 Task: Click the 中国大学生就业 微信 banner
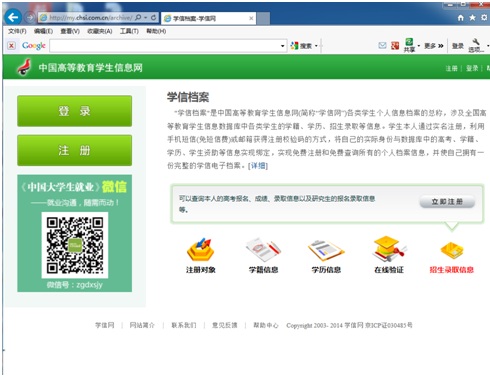pyautogui.click(x=74, y=233)
